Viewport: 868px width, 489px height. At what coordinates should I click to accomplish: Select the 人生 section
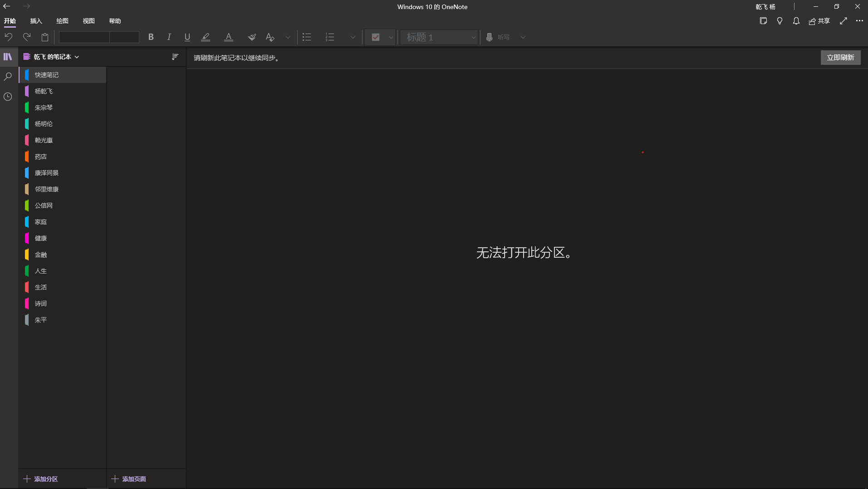[63, 271]
